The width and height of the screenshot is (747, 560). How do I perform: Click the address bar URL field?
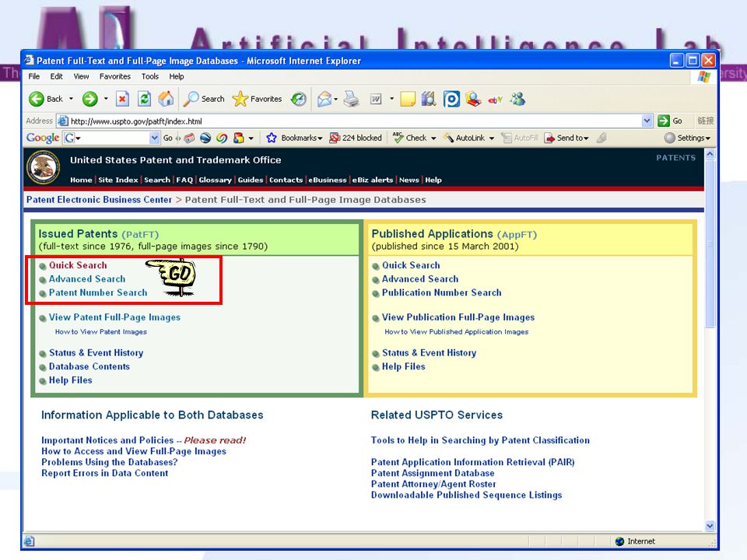pyautogui.click(x=355, y=121)
